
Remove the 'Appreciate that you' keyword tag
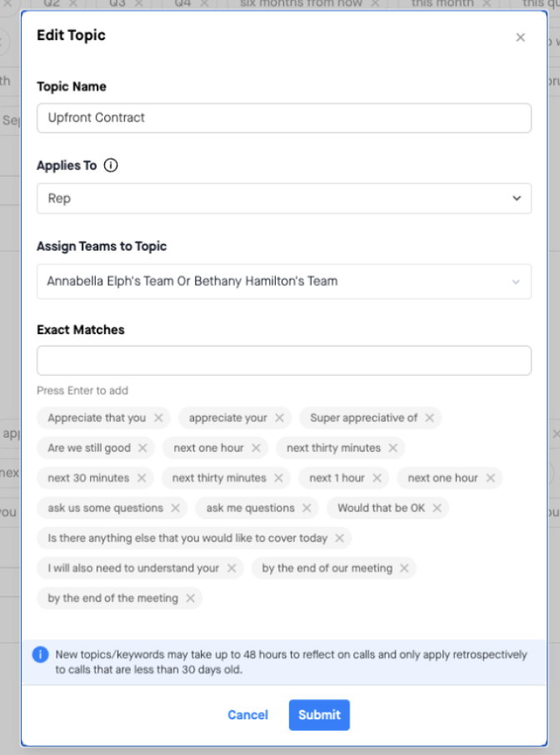pyautogui.click(x=158, y=418)
